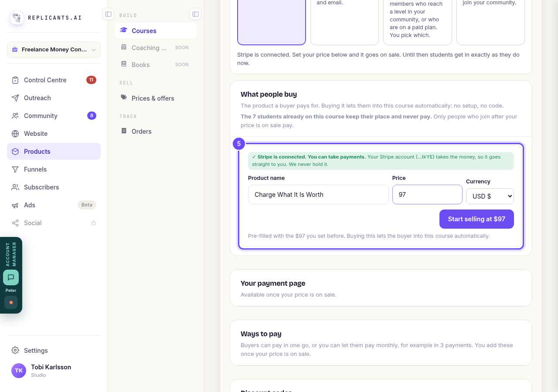The height and width of the screenshot is (392, 558).
Task: Open the Coaching item marked Soon
Action: 156,48
